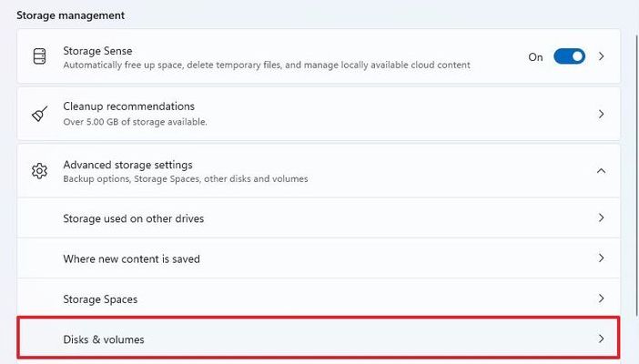639x364 pixels.
Task: Open Cleanup recommendations
Action: click(128, 106)
